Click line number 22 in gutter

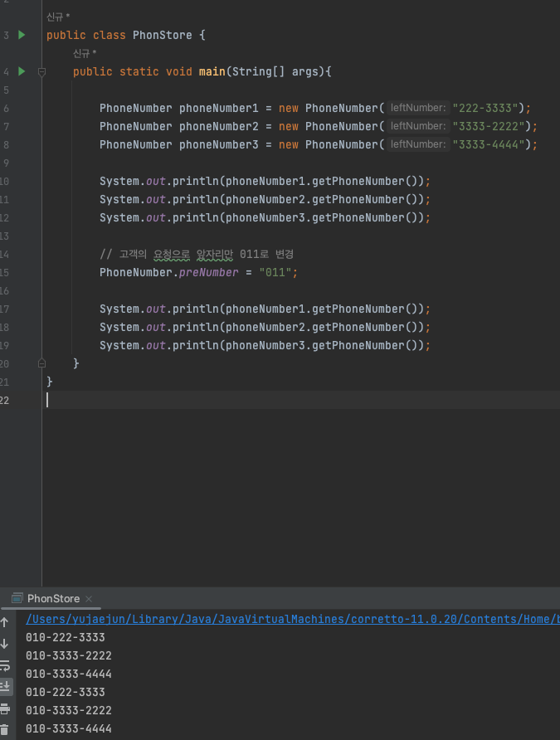[5, 400]
